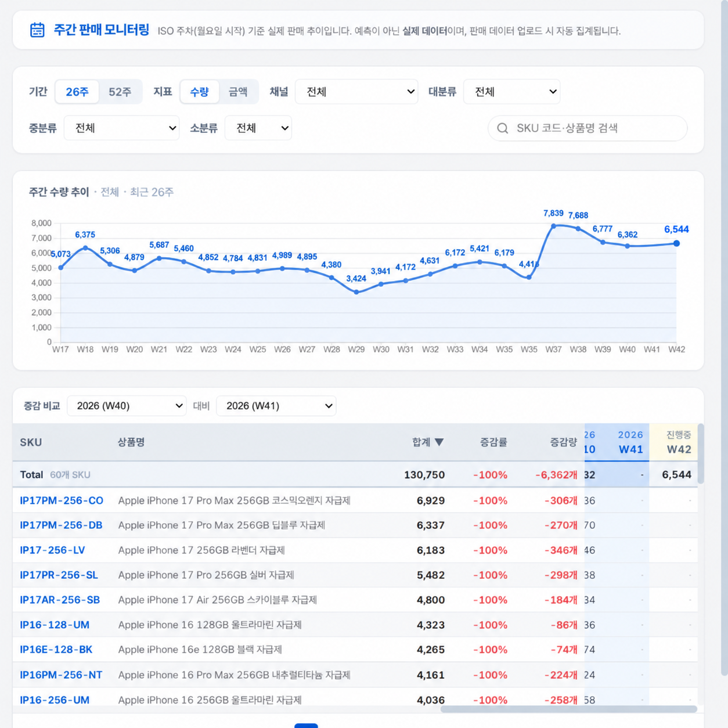Viewport: 728px width, 728px height.
Task: Open SKU link IP16PM-256-NT
Action: pyautogui.click(x=61, y=675)
